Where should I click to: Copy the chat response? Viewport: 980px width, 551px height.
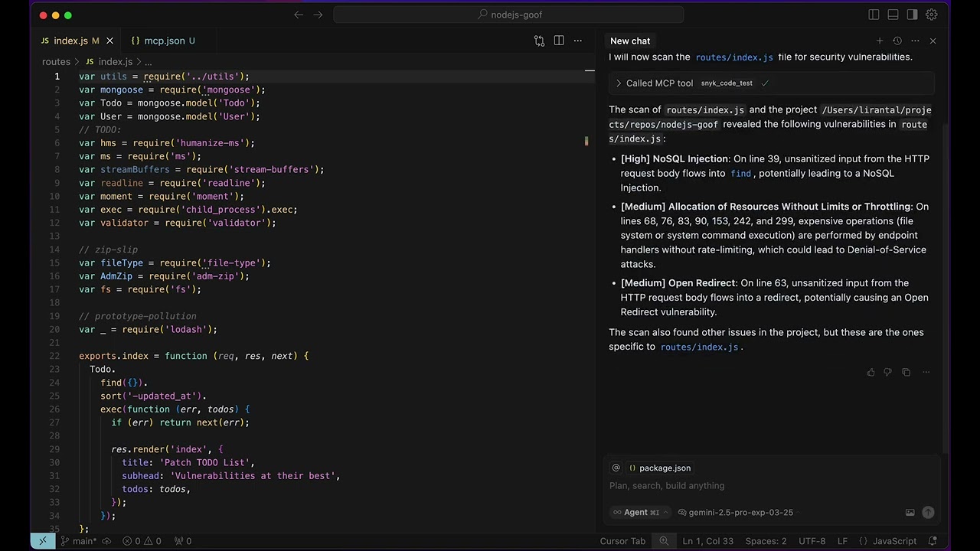[906, 373]
